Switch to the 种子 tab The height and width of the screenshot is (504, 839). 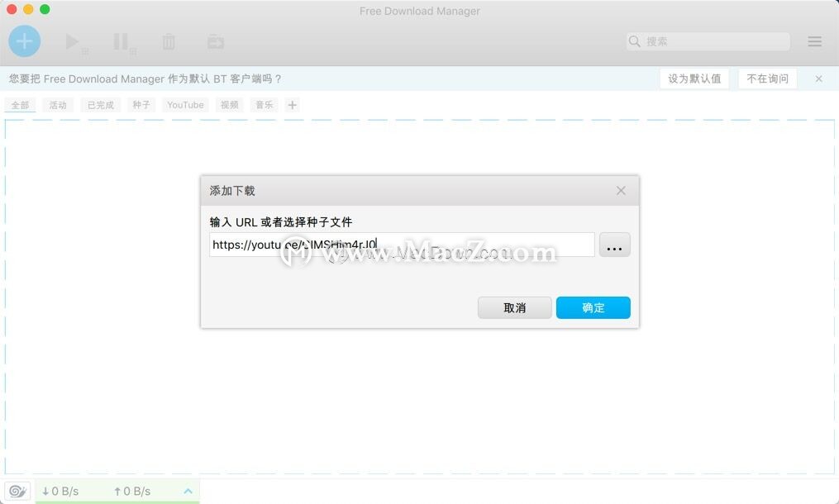141,104
